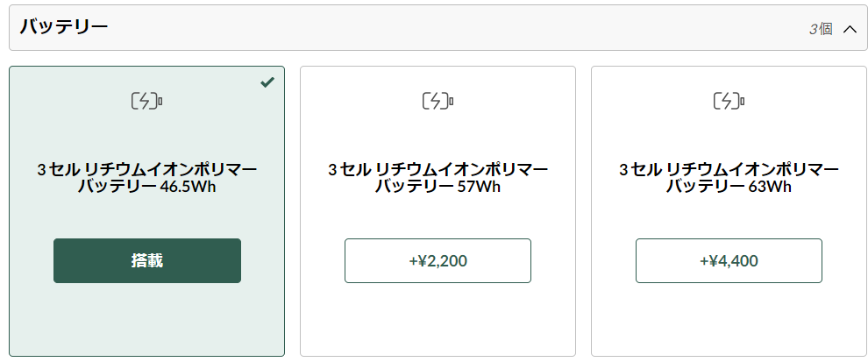Click blank space below the 搭載 button

[147, 318]
